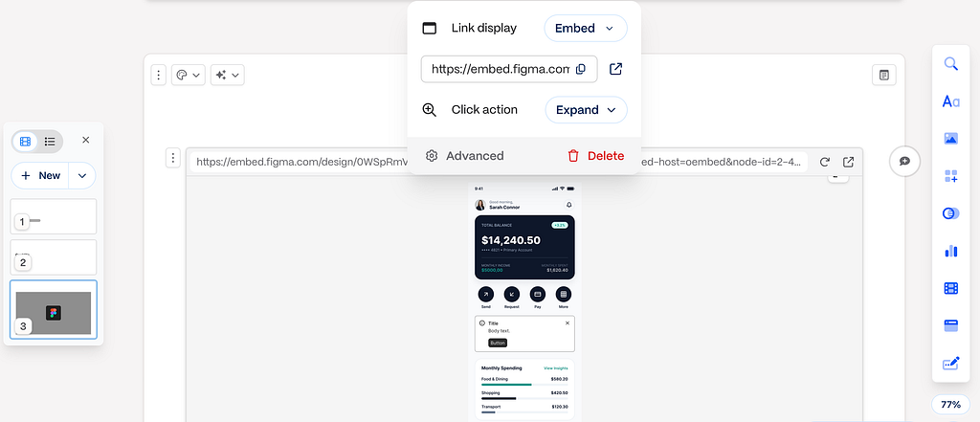Open the image insert panel
This screenshot has height=422, width=980.
click(x=950, y=139)
